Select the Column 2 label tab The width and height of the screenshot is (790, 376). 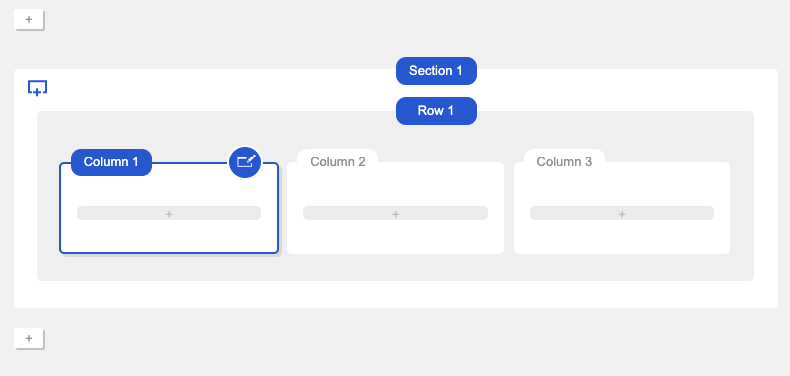tap(338, 162)
